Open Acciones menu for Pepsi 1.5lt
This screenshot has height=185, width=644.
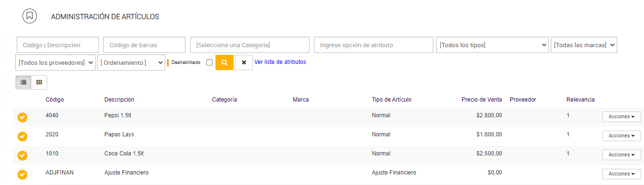point(622,117)
